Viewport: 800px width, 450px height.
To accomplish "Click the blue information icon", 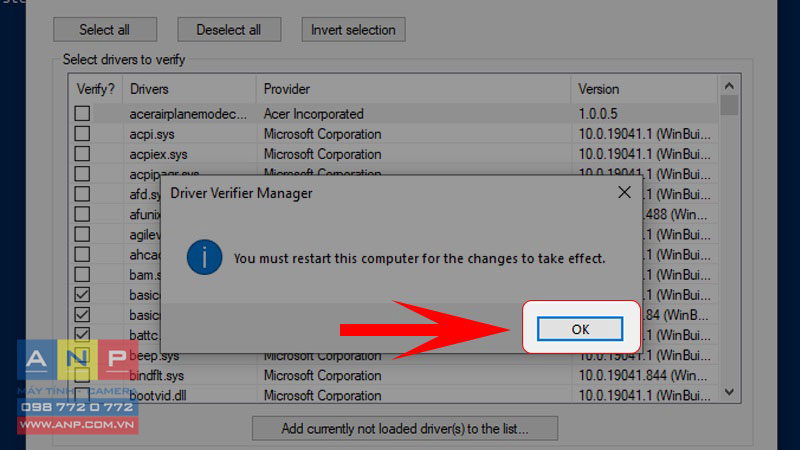I will 204,257.
